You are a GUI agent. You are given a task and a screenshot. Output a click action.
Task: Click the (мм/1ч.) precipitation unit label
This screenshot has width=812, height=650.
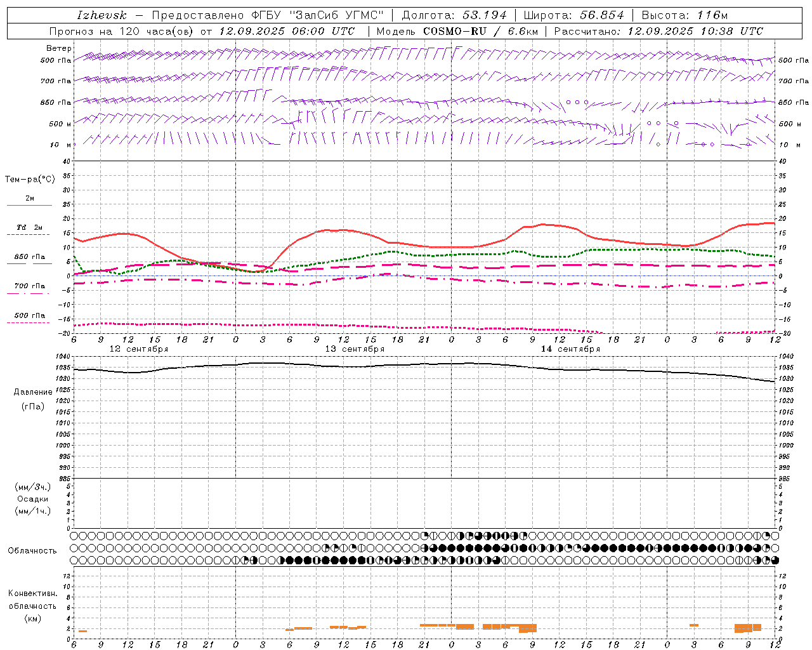coord(33,511)
